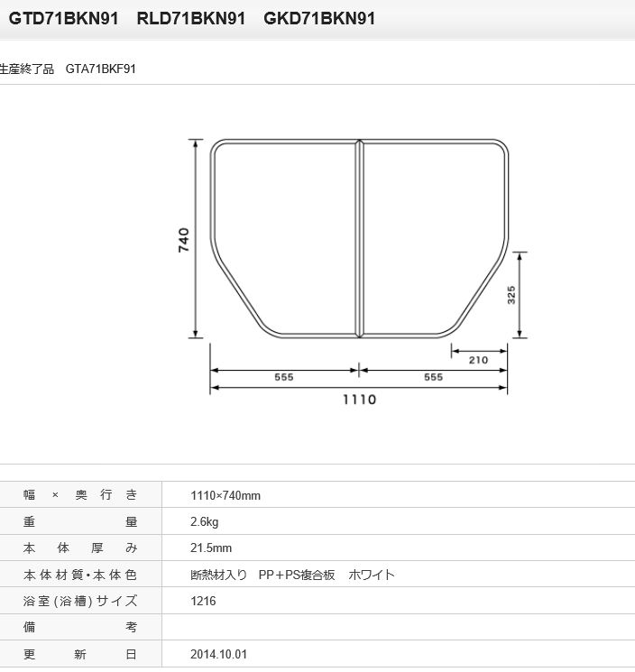Screen dimensions: 635x672
Task: Click the 本体厚み row header
Action: click(80, 548)
